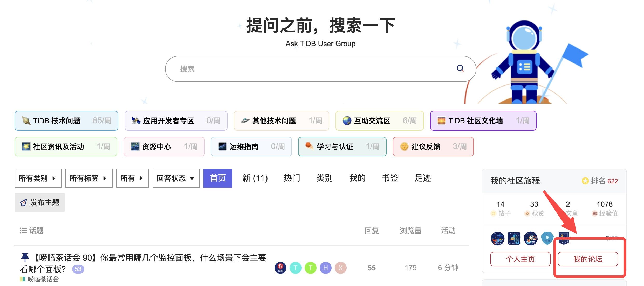Open the 回答状态 answer-status dropdown

click(176, 178)
